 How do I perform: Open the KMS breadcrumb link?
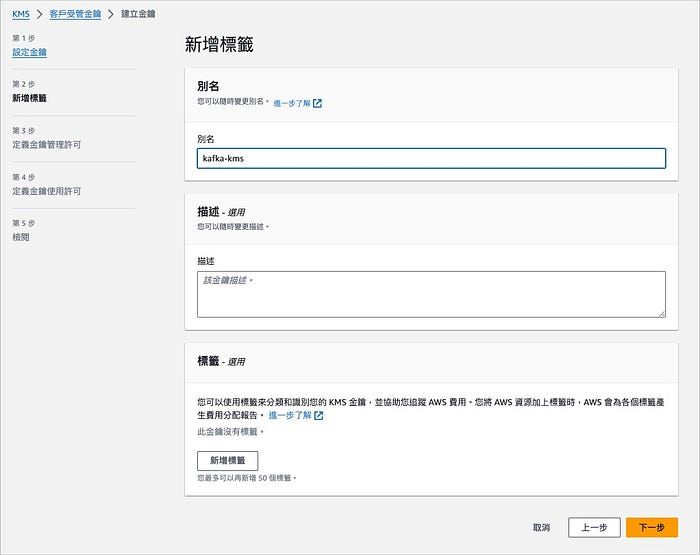click(21, 14)
